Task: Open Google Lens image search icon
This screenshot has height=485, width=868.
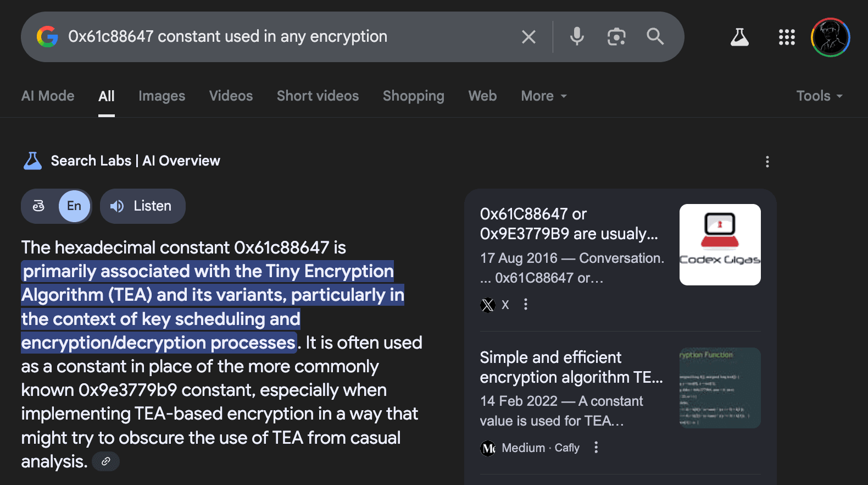Action: tap(616, 37)
